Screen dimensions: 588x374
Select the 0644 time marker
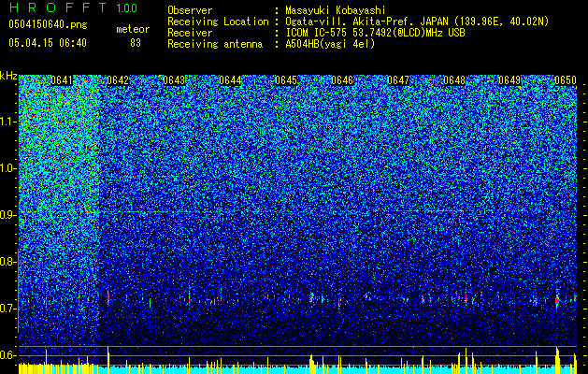230,80
